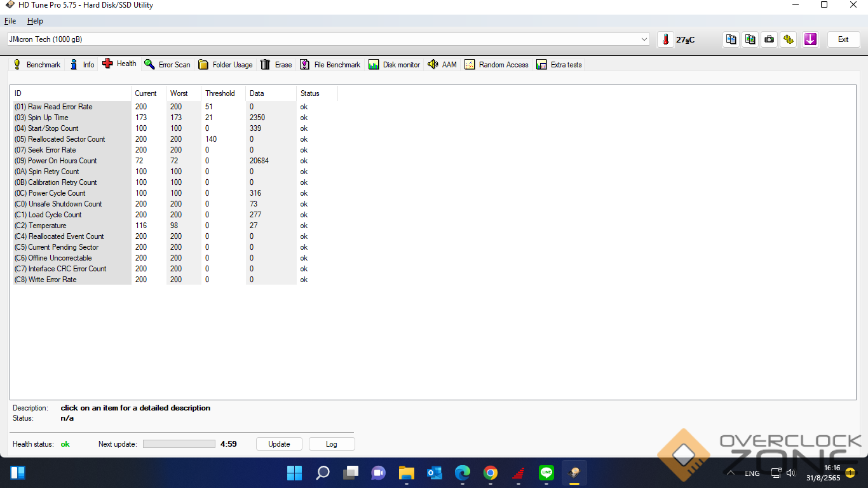Open the Folder Usage tab
868x488 pixels.
point(225,65)
